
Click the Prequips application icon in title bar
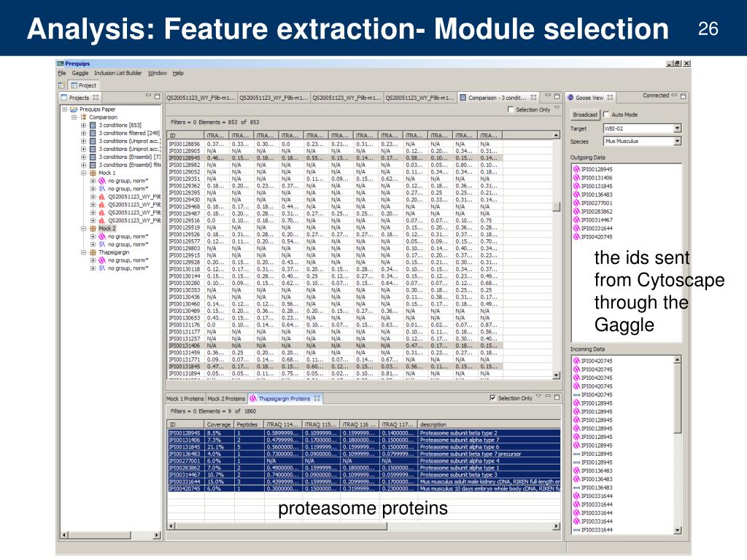(x=61, y=63)
